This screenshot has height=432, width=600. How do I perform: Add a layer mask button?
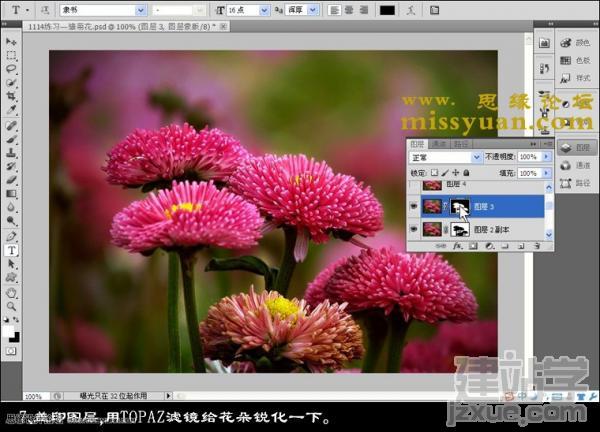[x=473, y=246]
